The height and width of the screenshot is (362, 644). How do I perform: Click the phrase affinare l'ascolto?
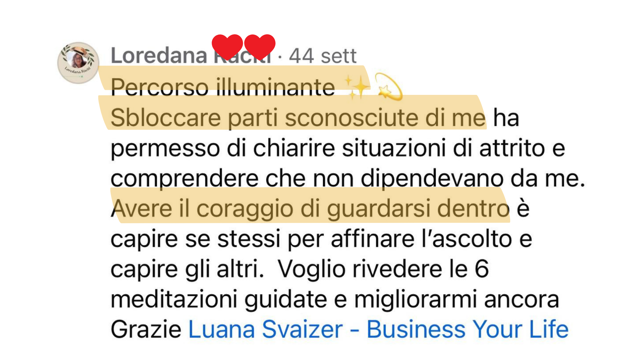click(421, 239)
